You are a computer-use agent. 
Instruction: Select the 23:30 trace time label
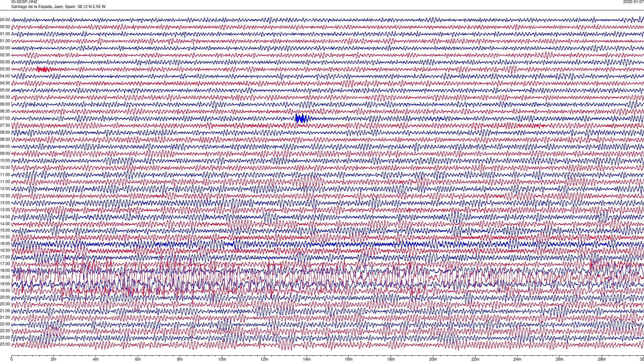[x=5, y=344]
